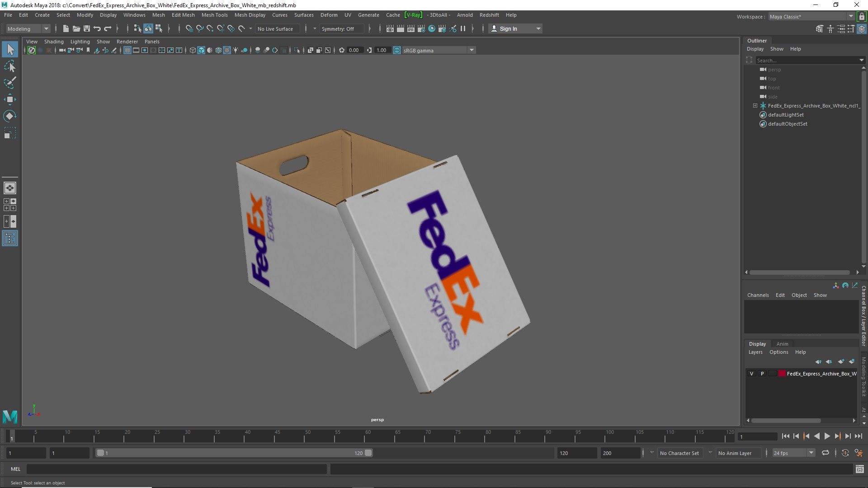Viewport: 868px width, 488px height.
Task: Toggle isolate select in viewport
Action: (x=297, y=50)
